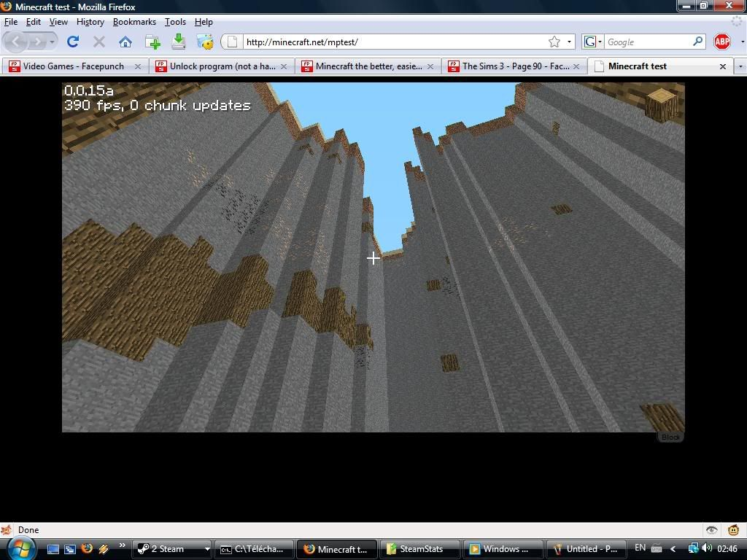Click the network tray icon
Image resolution: width=747 pixels, height=560 pixels.
click(693, 548)
